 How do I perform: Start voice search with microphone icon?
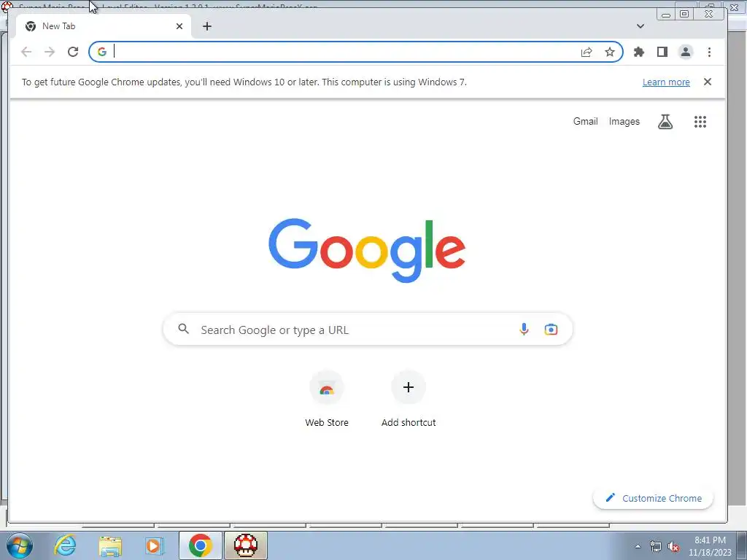click(x=524, y=329)
